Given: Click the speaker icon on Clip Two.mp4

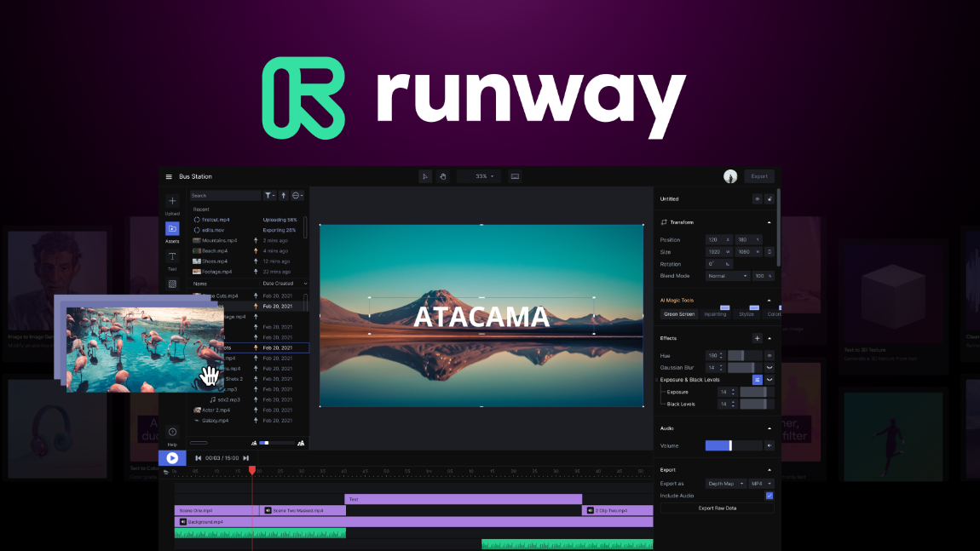Looking at the screenshot, I should (590, 510).
